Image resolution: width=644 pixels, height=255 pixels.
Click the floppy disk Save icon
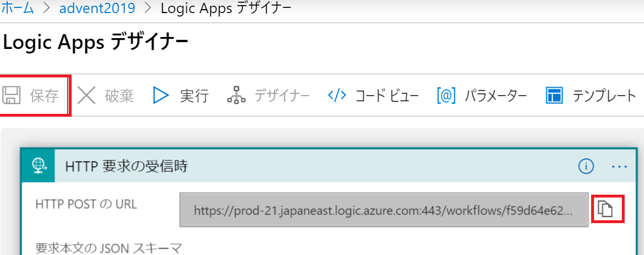click(11, 96)
